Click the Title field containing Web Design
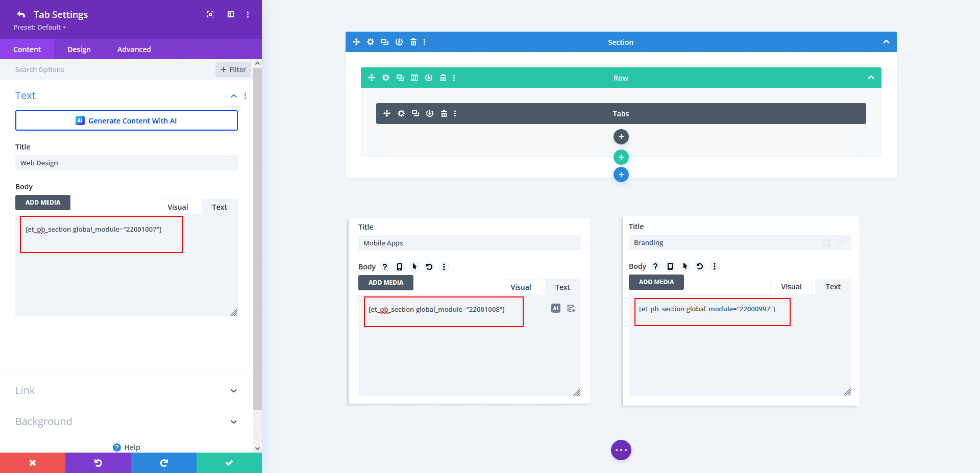 coord(127,163)
